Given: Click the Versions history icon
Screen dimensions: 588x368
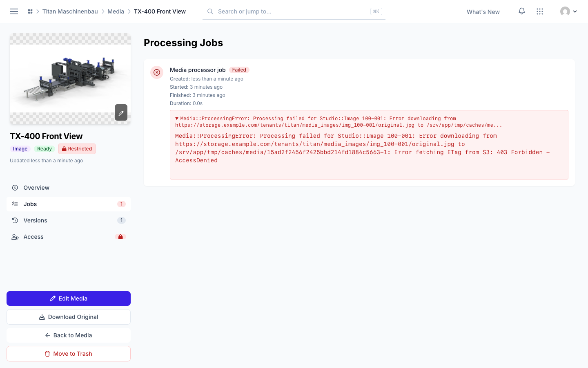Looking at the screenshot, I should click(x=15, y=220).
